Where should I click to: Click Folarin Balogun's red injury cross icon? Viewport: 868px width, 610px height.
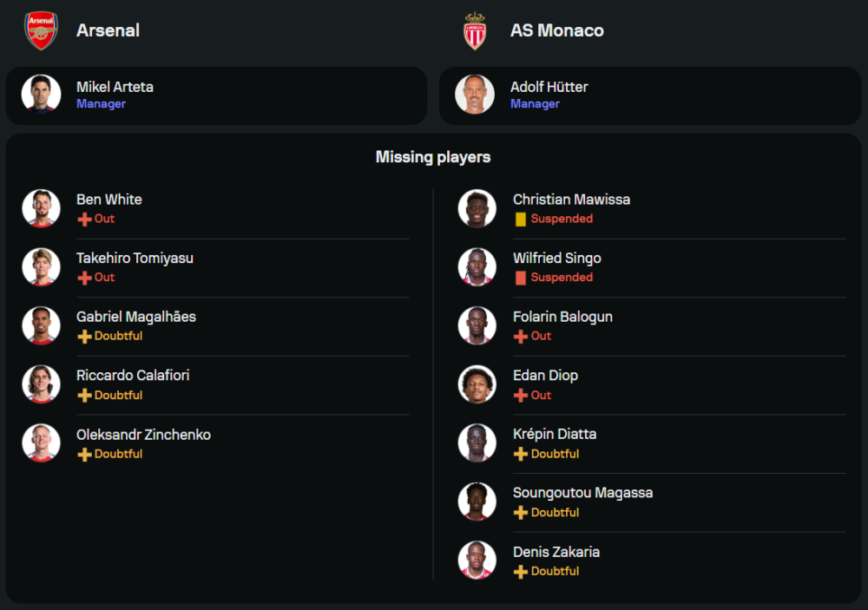521,337
